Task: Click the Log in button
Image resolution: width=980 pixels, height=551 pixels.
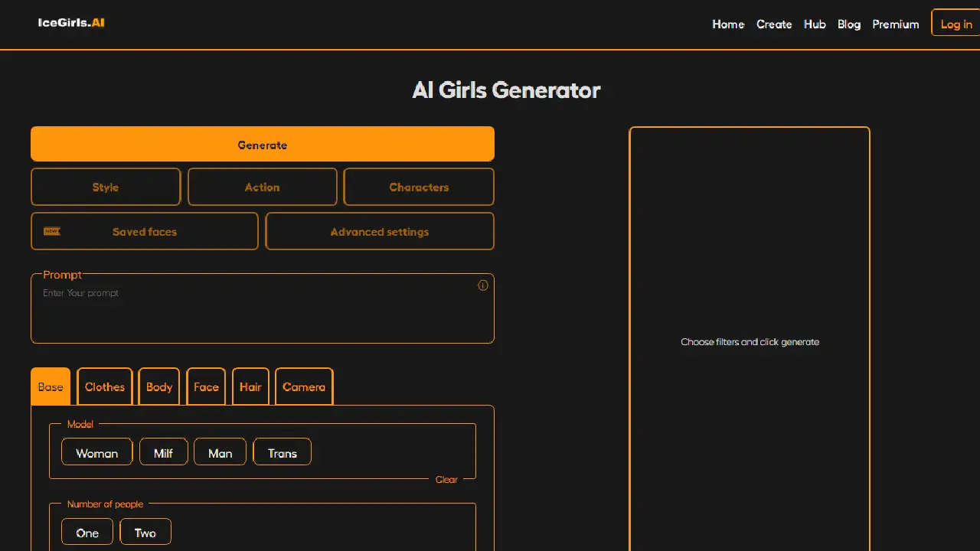Action: click(x=955, y=24)
